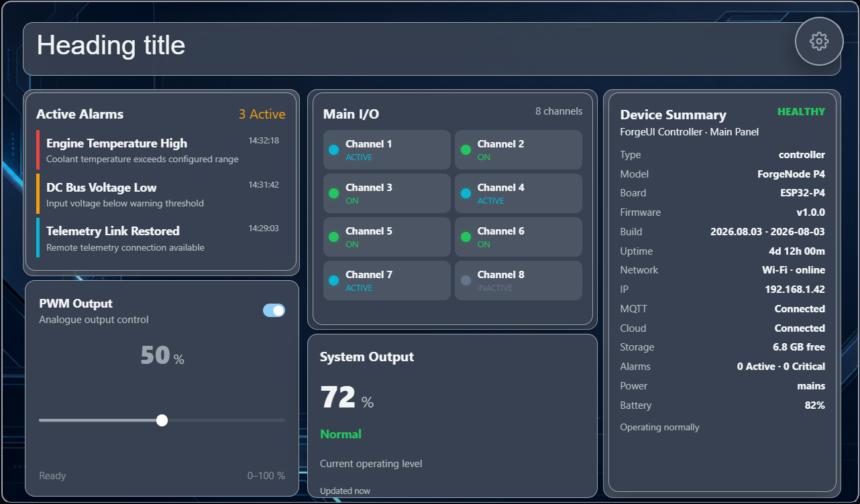Select the Channel 1 tile label
860x504 pixels.
368,144
